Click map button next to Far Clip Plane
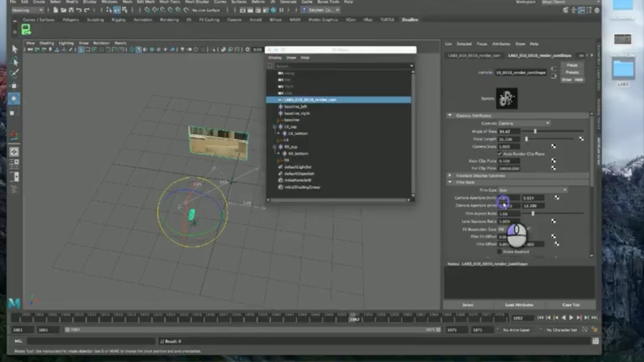 pos(553,168)
